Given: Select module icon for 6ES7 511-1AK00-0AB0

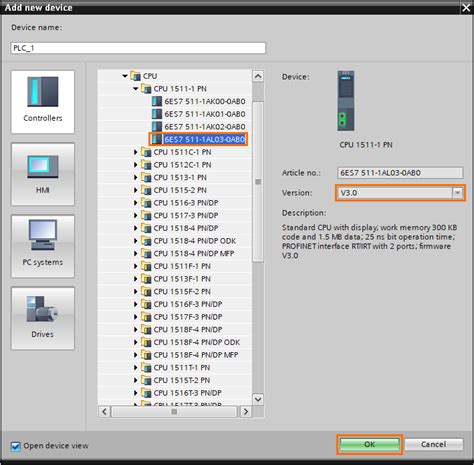Looking at the screenshot, I should tap(157, 101).
